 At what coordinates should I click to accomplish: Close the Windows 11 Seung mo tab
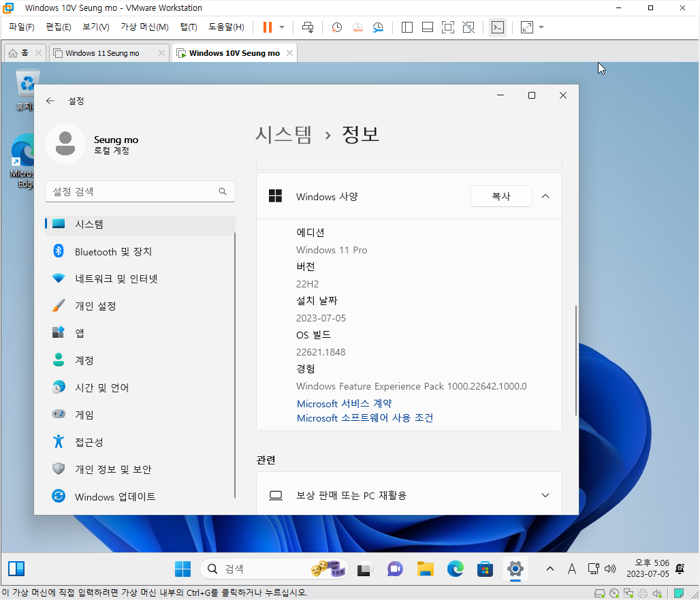[x=161, y=52]
